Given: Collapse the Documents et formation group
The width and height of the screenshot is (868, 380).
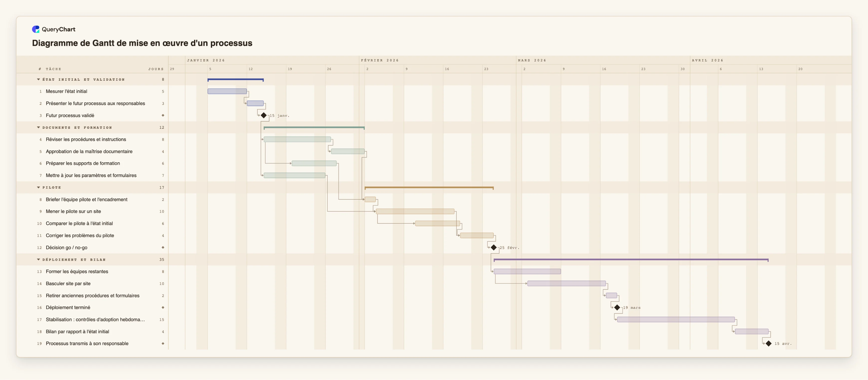Looking at the screenshot, I should (38, 127).
